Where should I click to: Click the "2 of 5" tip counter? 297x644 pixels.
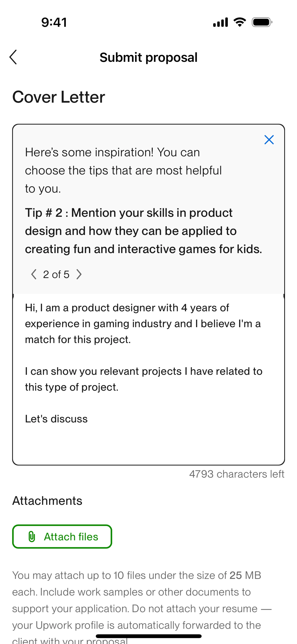[x=56, y=274]
